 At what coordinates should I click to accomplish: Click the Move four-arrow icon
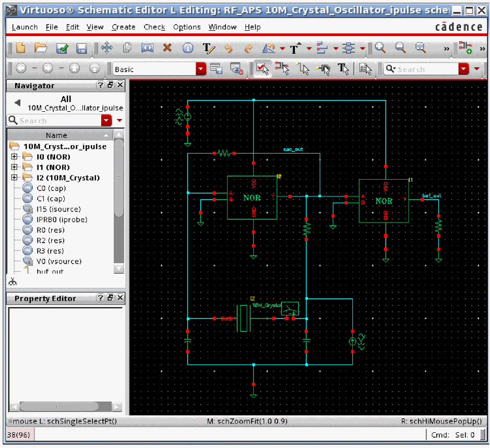click(106, 48)
